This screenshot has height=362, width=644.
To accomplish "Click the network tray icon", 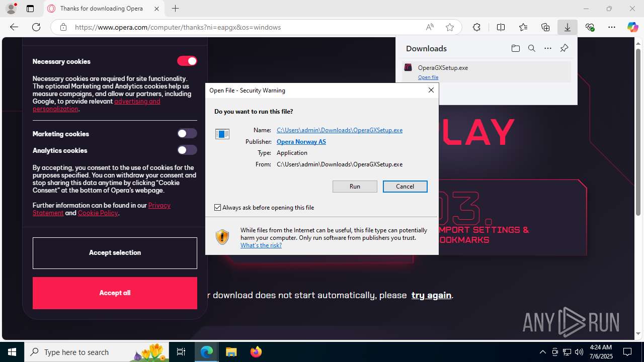I will tap(567, 352).
